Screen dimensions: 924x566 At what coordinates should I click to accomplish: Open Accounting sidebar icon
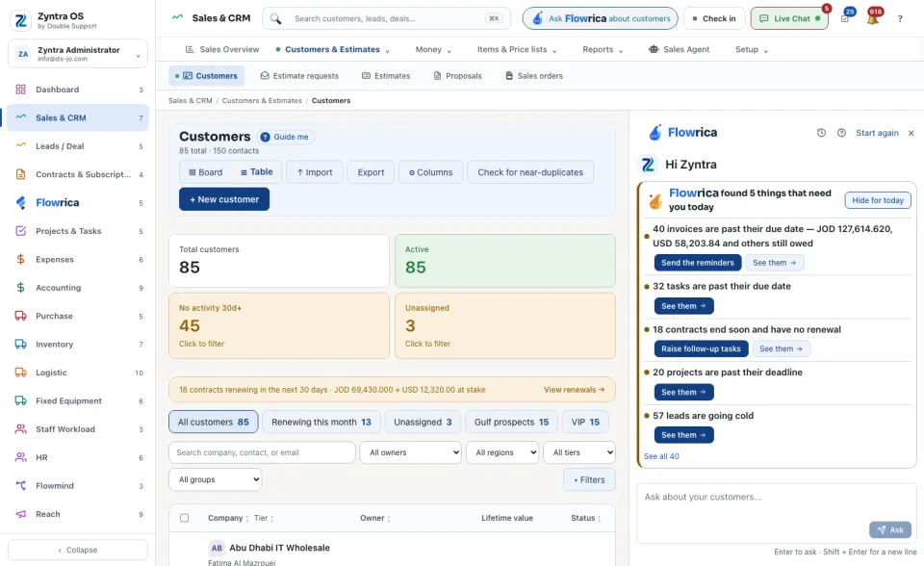tap(20, 287)
